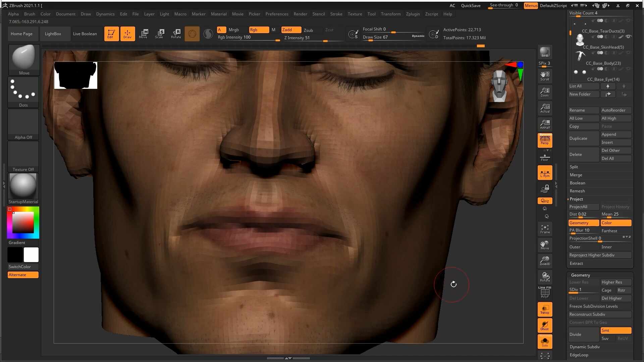Toggle the Floor grid
The width and height of the screenshot is (644, 362).
point(545,157)
